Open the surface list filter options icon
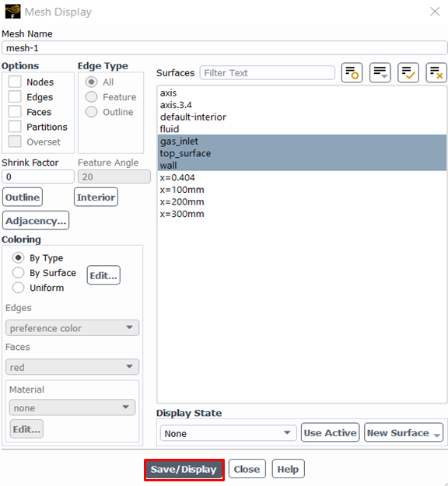Image resolution: width=448 pixels, height=486 pixels. click(x=380, y=72)
